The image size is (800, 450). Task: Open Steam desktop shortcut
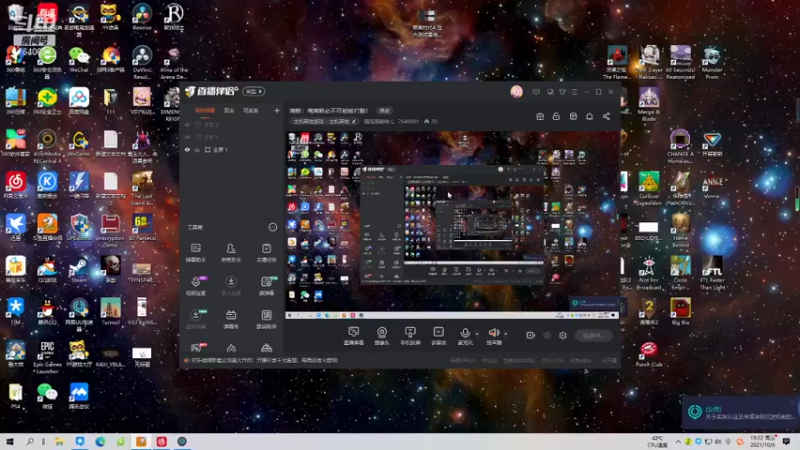pyautogui.click(x=79, y=270)
